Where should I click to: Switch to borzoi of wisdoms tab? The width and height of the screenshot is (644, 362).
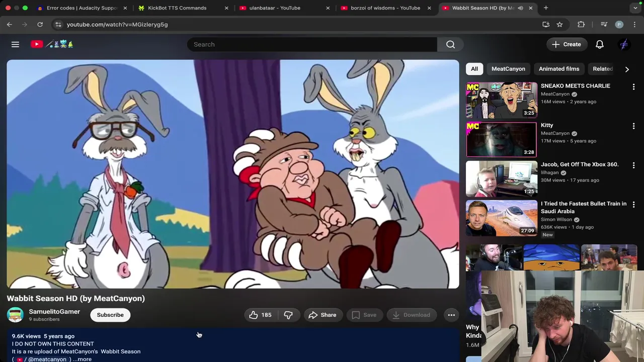[385, 8]
